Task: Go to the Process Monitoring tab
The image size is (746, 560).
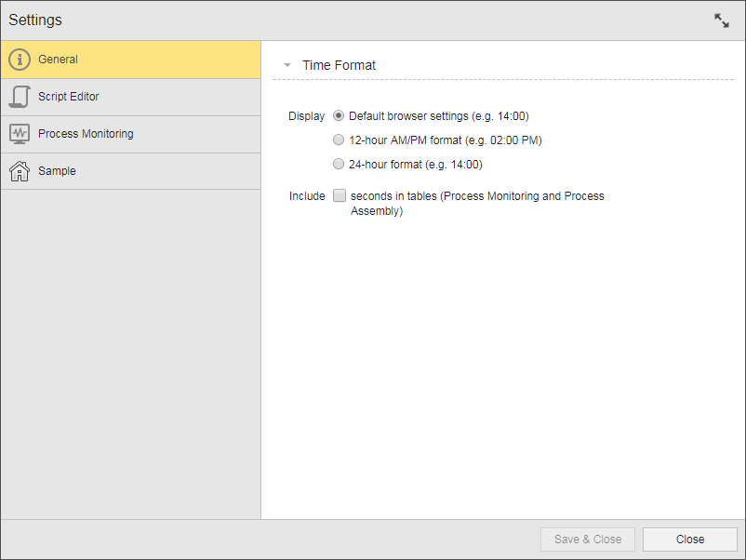Action: tap(86, 134)
